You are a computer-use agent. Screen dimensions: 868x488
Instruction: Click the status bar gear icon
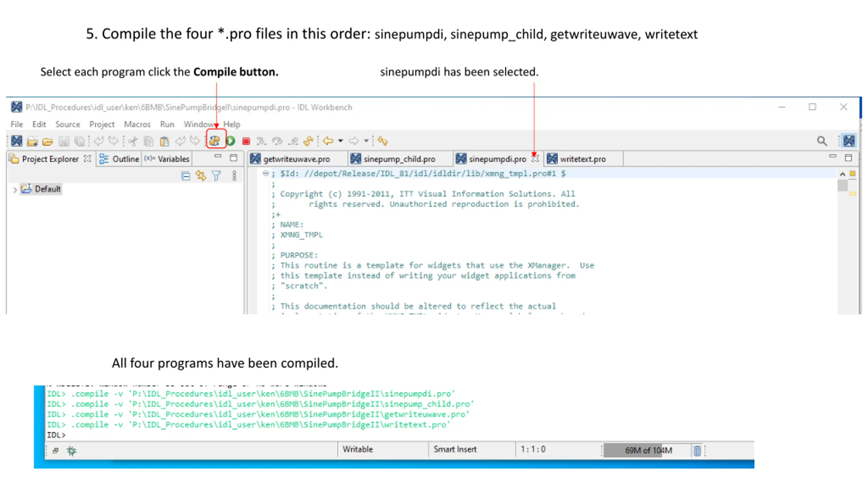(72, 451)
